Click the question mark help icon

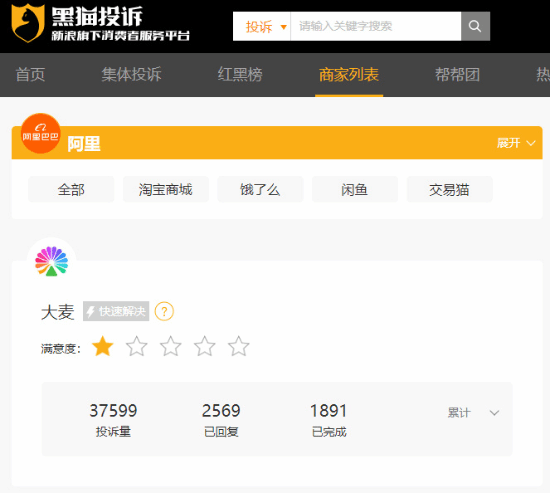click(x=164, y=311)
